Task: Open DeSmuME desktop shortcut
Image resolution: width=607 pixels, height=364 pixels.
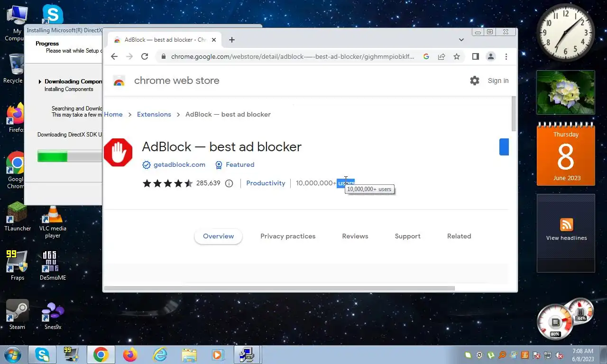Action: 53,266
